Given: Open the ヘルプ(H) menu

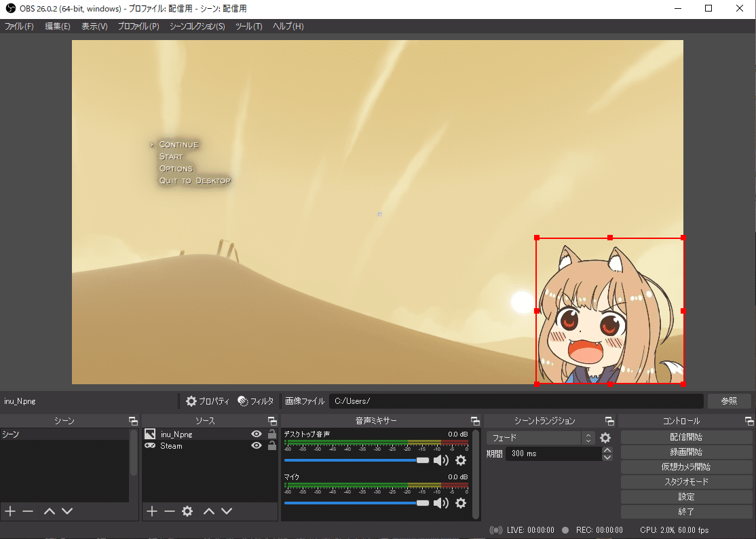Looking at the screenshot, I should click(288, 26).
